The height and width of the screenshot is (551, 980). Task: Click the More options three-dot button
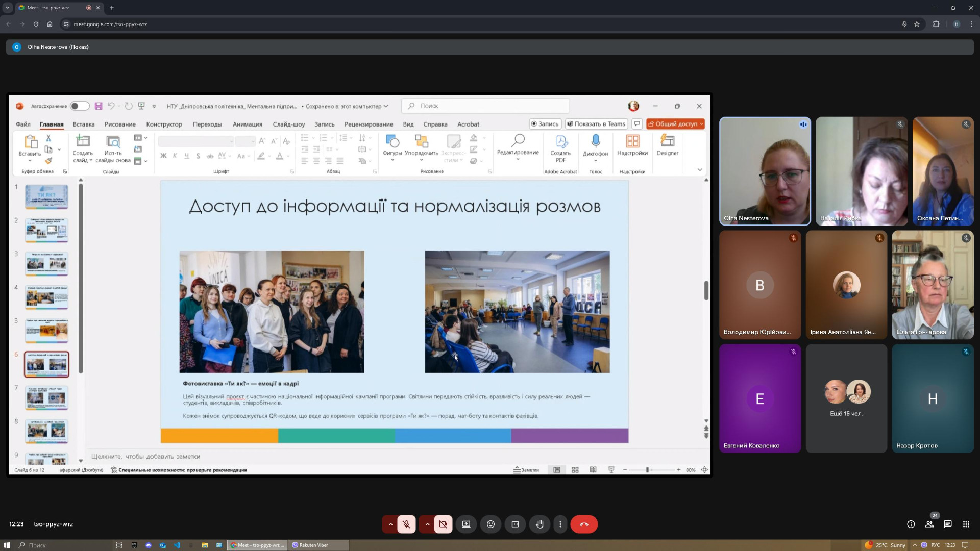pyautogui.click(x=560, y=524)
